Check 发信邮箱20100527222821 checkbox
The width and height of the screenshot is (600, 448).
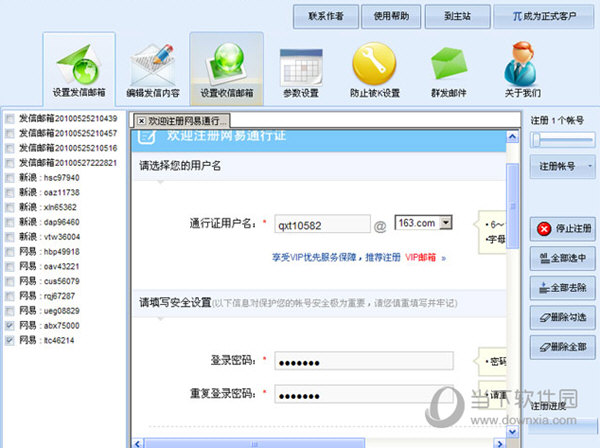click(x=10, y=163)
